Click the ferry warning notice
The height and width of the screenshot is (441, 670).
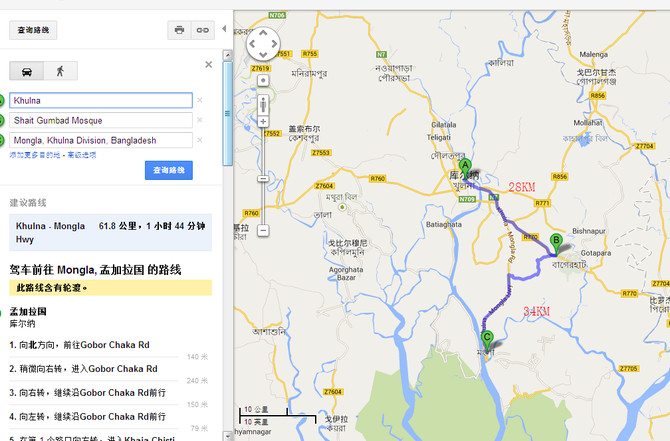coord(111,288)
